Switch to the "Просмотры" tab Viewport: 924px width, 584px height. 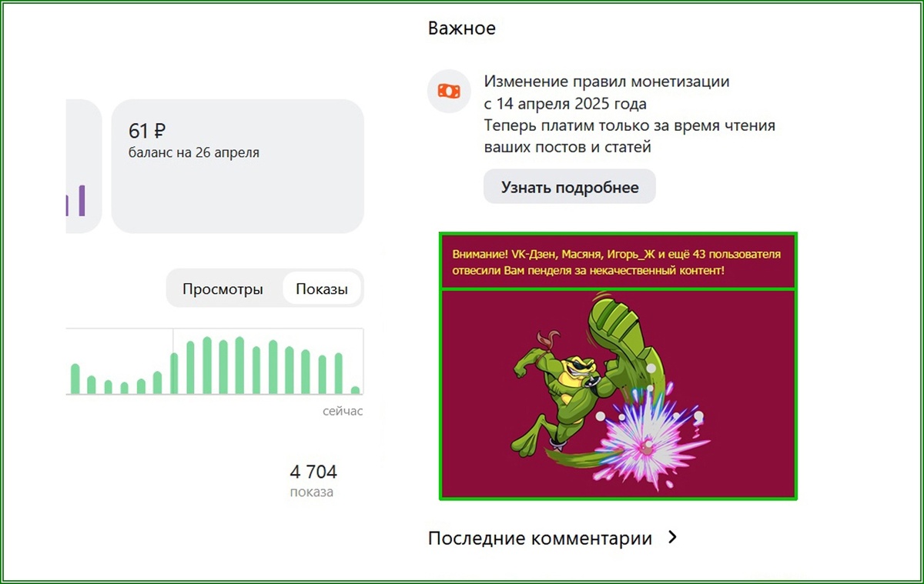tap(223, 289)
